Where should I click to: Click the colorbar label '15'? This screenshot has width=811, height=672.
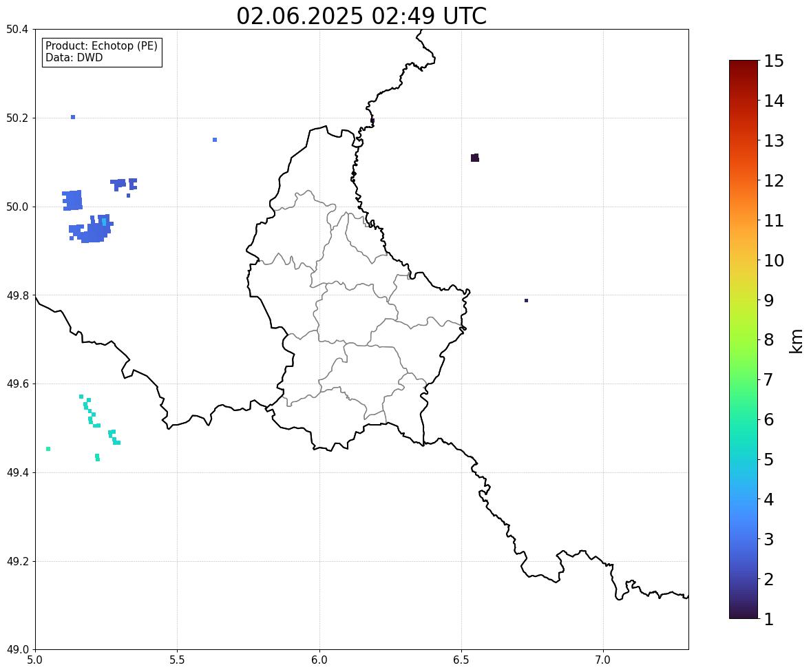(x=774, y=61)
